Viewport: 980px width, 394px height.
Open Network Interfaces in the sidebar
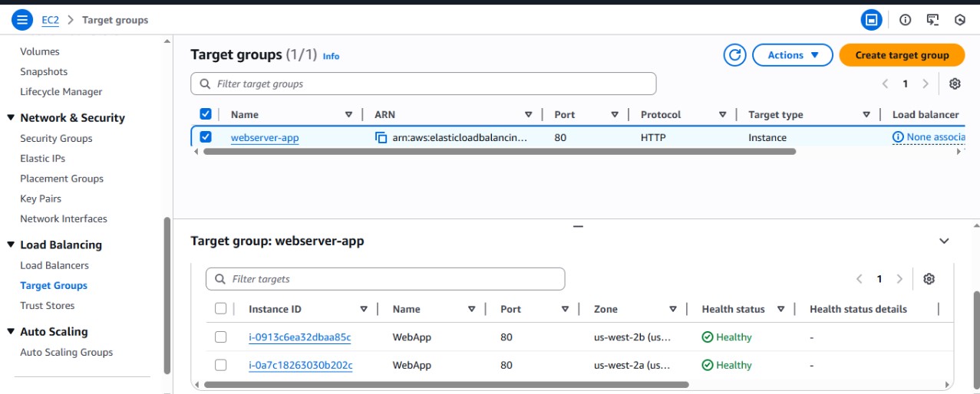[x=64, y=218]
